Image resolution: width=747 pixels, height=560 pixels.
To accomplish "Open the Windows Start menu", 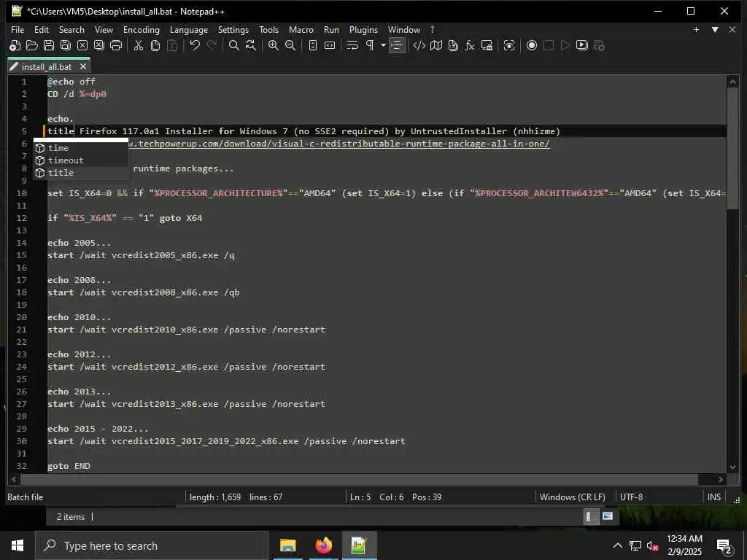I will 18,545.
